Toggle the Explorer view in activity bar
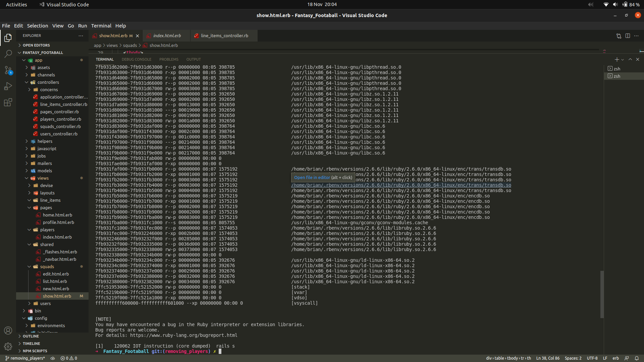Viewport: 644px width, 362px height. pyautogui.click(x=8, y=38)
